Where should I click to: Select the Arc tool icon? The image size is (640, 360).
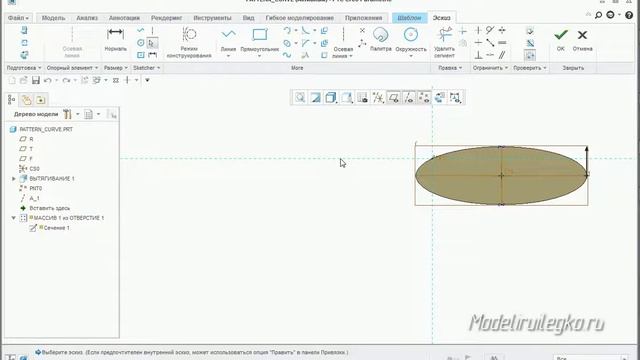pos(287,31)
